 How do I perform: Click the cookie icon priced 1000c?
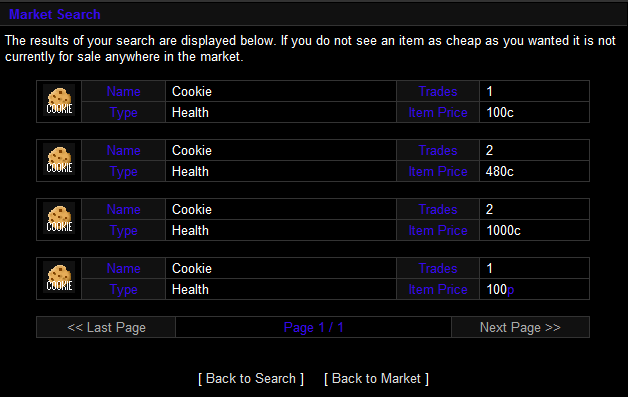59,218
